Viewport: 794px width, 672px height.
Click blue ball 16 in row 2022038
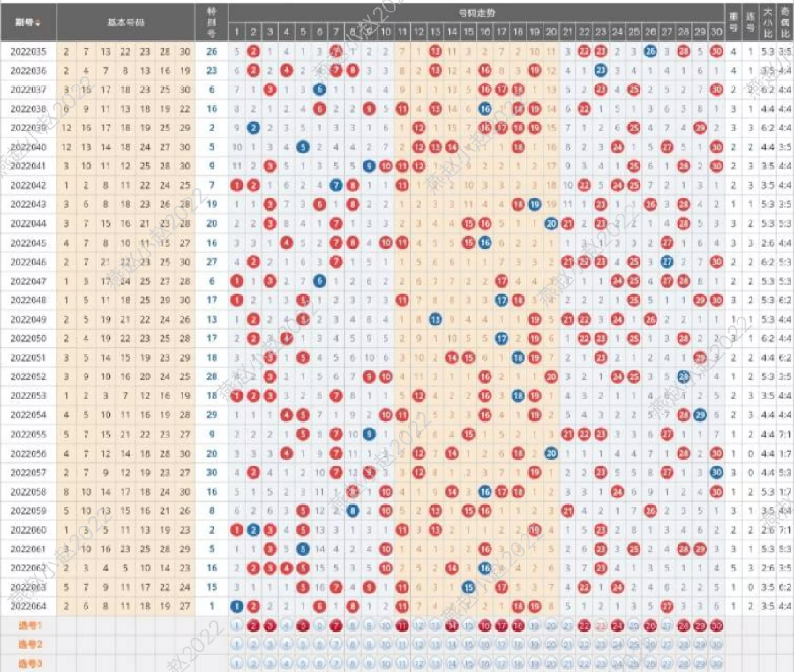(x=485, y=109)
